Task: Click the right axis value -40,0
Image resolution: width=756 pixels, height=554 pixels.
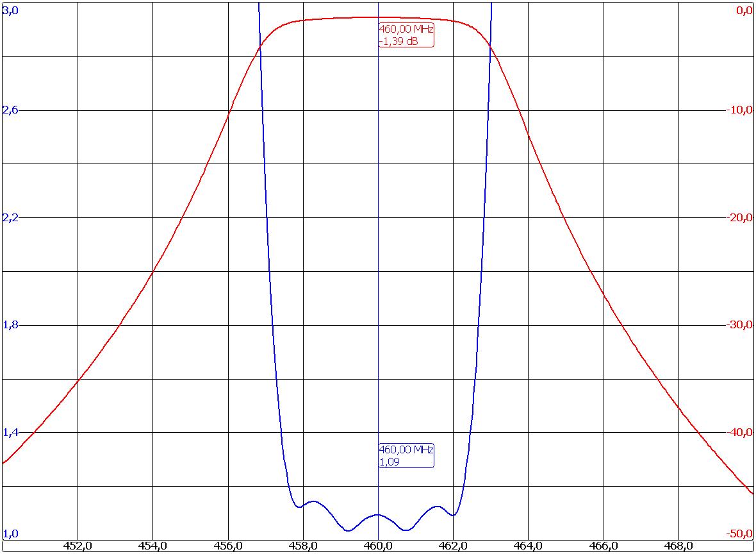Action: (741, 432)
